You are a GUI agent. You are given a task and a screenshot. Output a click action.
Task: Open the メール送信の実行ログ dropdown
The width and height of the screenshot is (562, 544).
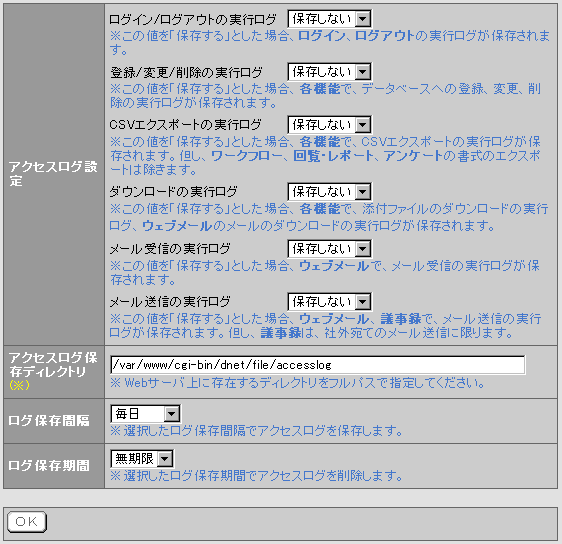[329, 301]
